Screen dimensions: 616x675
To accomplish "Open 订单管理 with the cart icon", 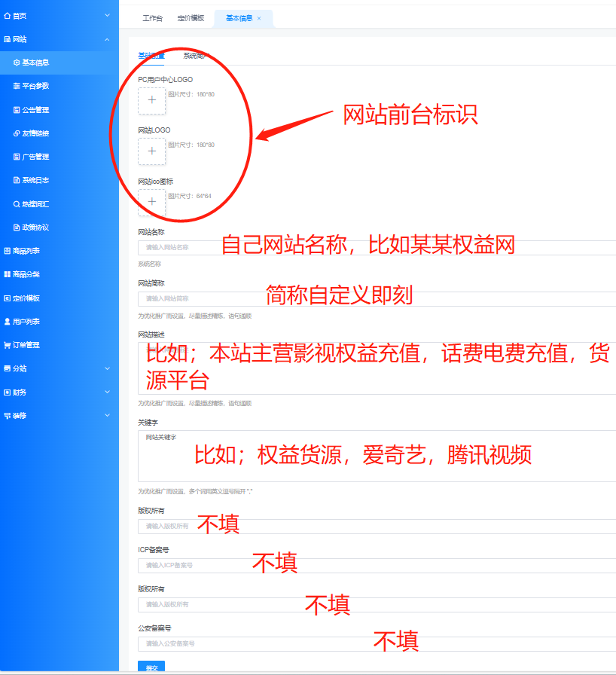I will click(x=26, y=345).
